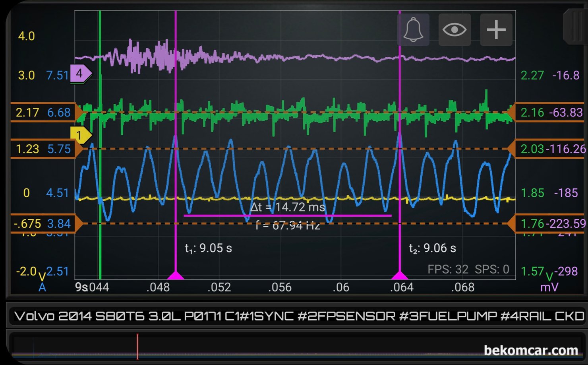This screenshot has height=365, width=588.
Task: Tap the right side panel handle
Action: point(575,27)
